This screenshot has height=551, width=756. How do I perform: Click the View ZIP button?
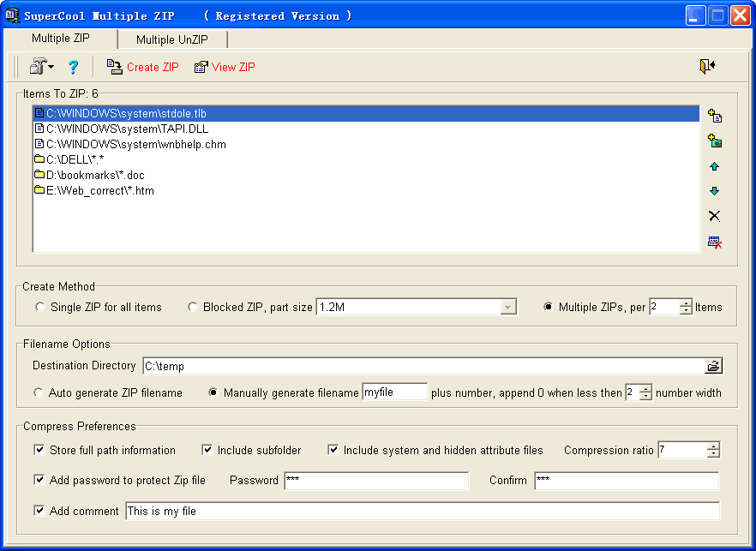[225, 67]
